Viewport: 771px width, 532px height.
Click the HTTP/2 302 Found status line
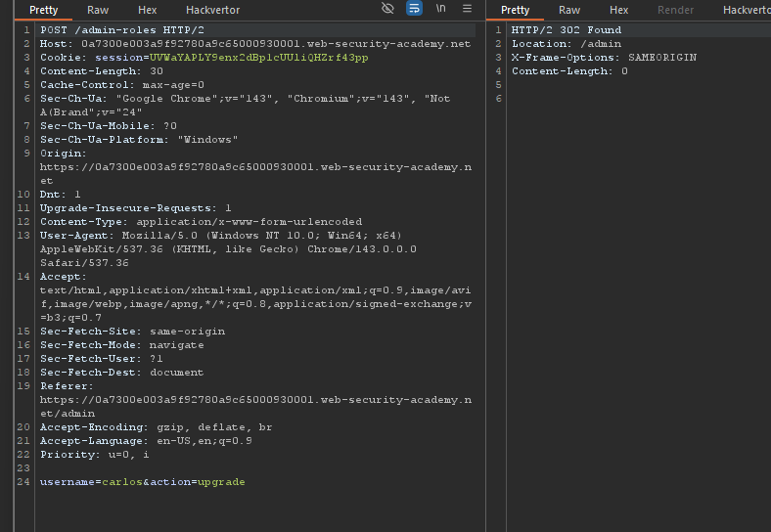pos(567,30)
